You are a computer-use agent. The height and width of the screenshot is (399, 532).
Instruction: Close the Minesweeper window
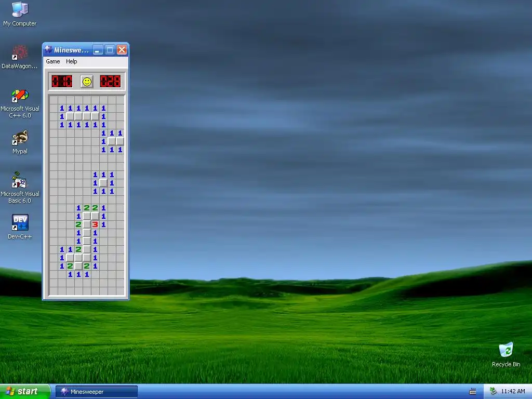pos(122,50)
